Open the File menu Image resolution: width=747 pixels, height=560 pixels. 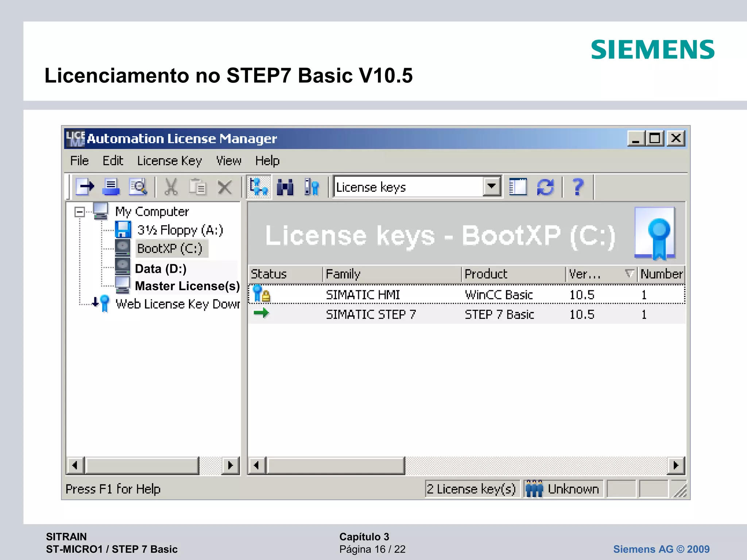tap(80, 161)
